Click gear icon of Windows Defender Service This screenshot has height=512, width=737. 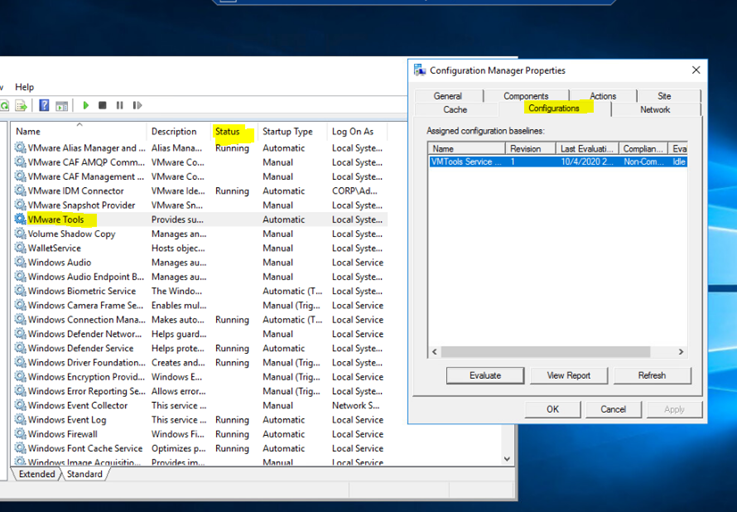click(x=20, y=348)
